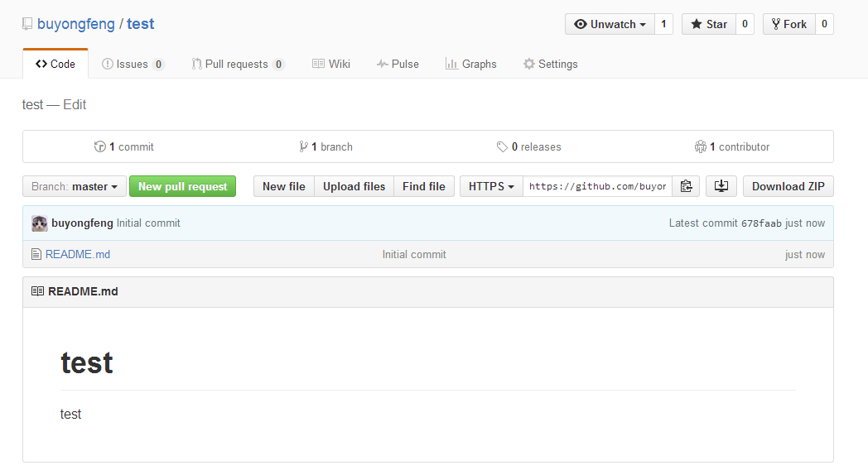Click the repository book icon
This screenshot has height=470, width=868.
27,24
